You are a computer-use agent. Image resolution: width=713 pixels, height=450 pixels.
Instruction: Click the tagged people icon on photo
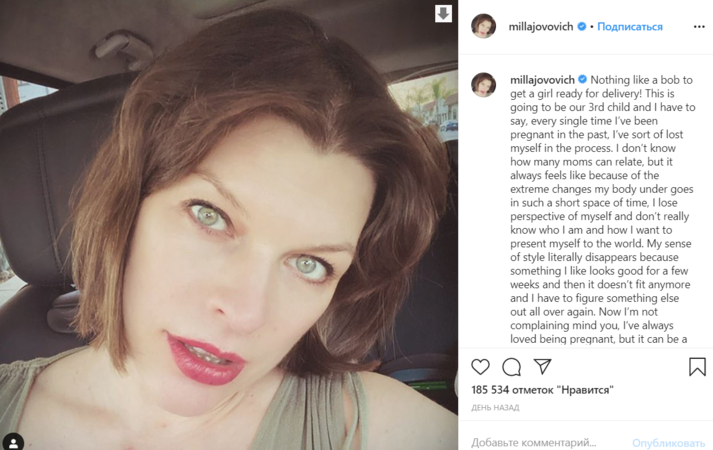13,442
